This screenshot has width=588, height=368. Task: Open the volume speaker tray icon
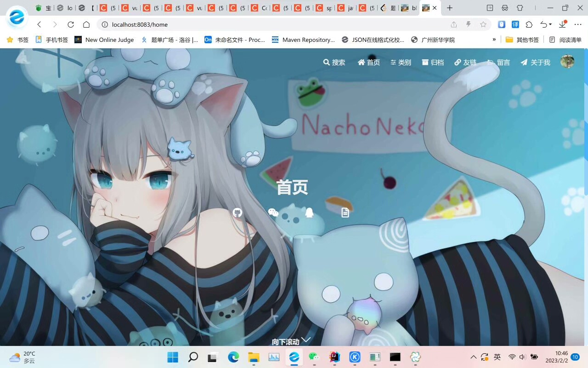point(522,357)
